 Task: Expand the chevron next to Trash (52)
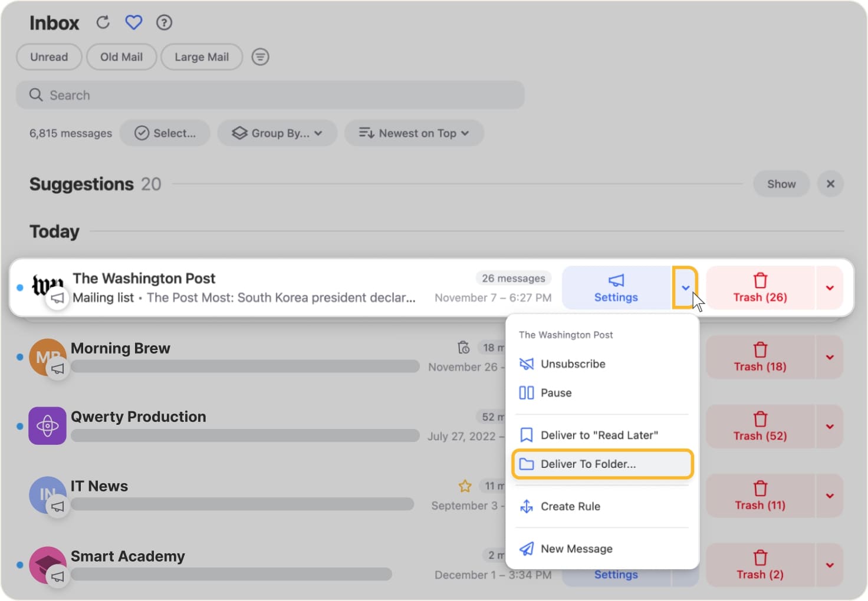[x=830, y=426]
